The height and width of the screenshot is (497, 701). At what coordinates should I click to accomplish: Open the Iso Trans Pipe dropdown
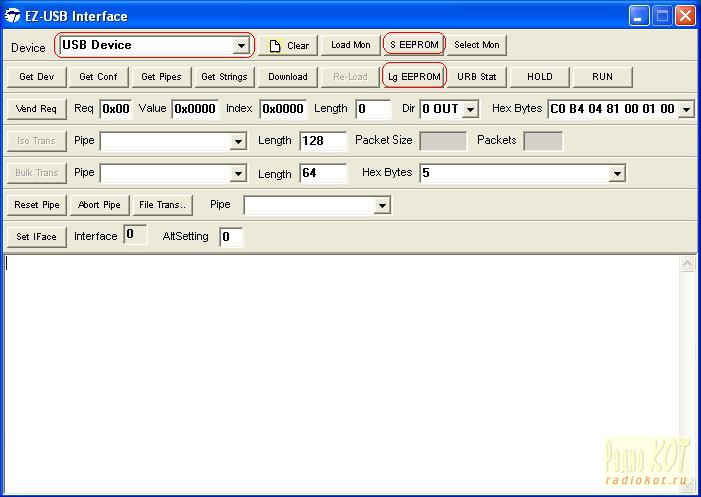[x=238, y=142]
